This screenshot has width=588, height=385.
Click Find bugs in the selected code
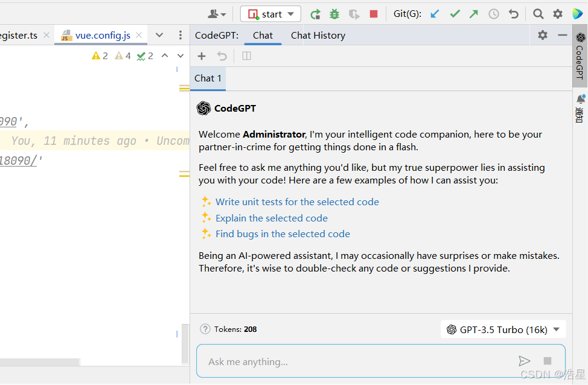click(283, 234)
